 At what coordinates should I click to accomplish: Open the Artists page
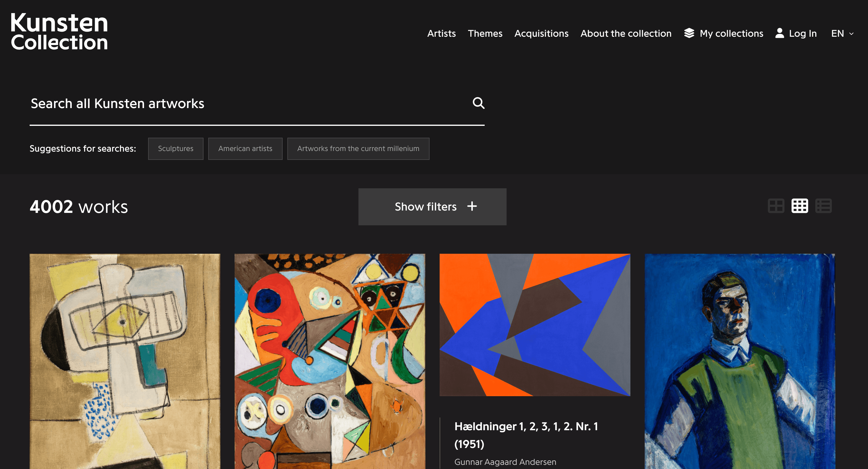(x=441, y=33)
